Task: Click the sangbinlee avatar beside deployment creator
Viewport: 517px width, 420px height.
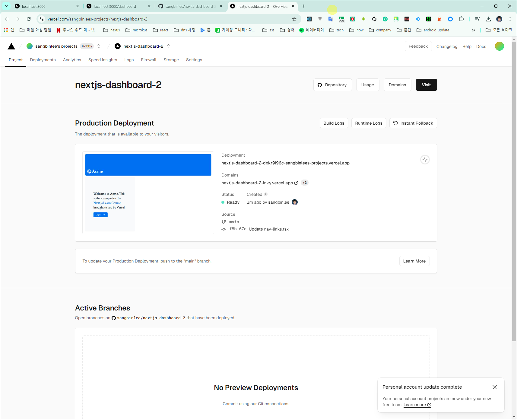Action: 295,202
